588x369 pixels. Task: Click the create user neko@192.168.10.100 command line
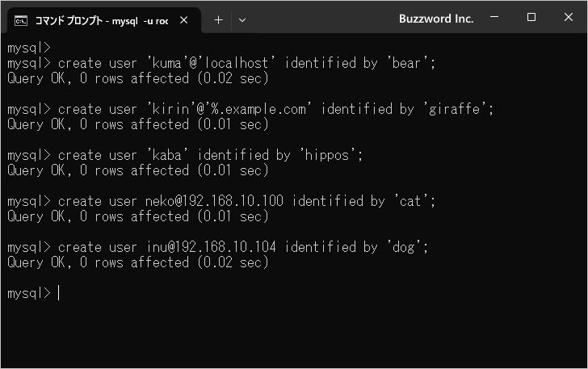[221, 201]
